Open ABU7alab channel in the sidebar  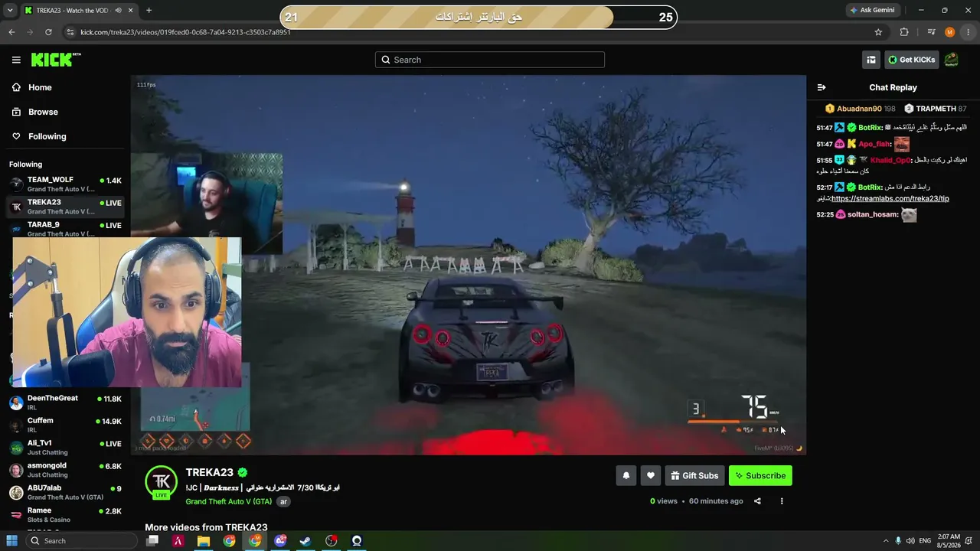(x=65, y=492)
